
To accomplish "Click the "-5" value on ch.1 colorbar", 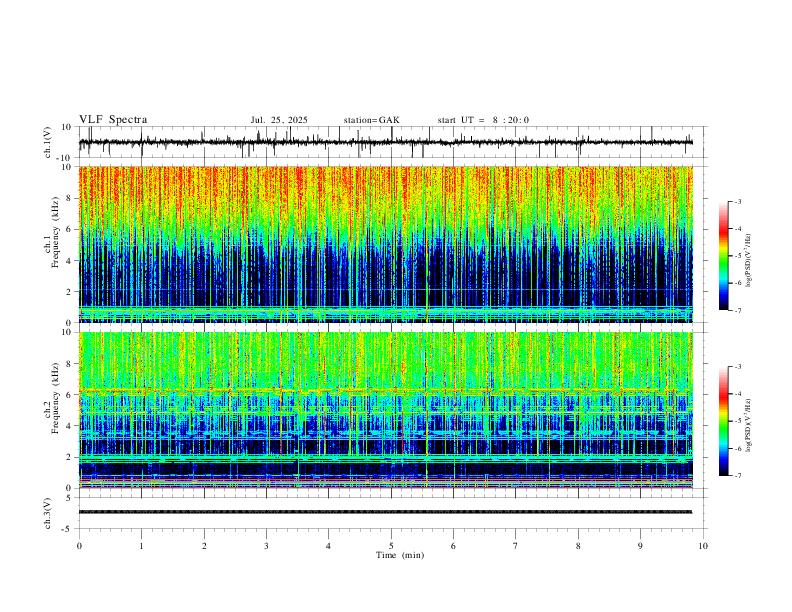I will tap(737, 256).
